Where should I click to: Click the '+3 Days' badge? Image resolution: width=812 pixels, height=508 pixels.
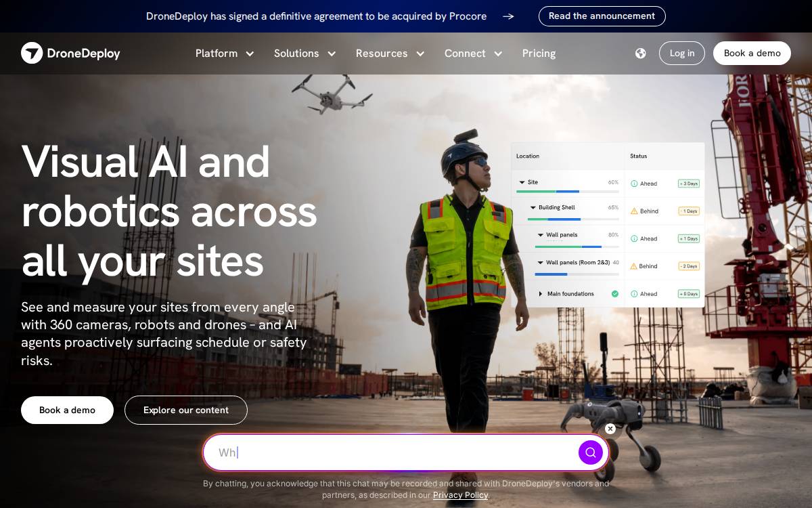[x=689, y=184]
